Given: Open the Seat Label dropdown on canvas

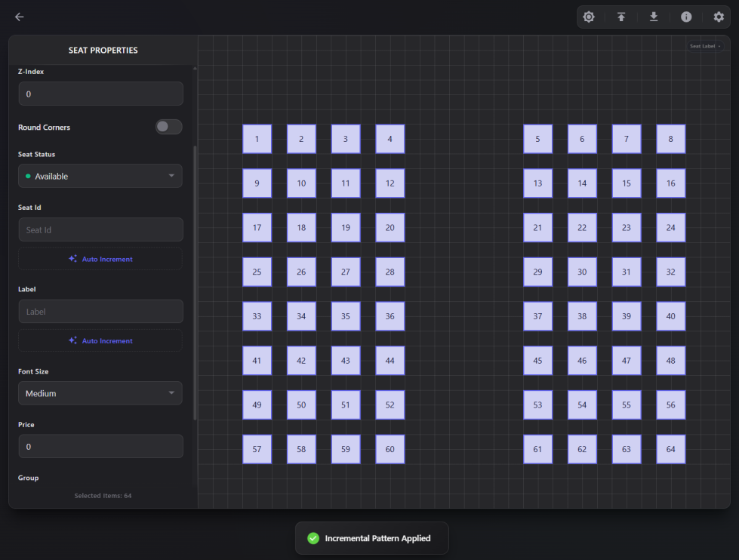Looking at the screenshot, I should click(x=705, y=46).
